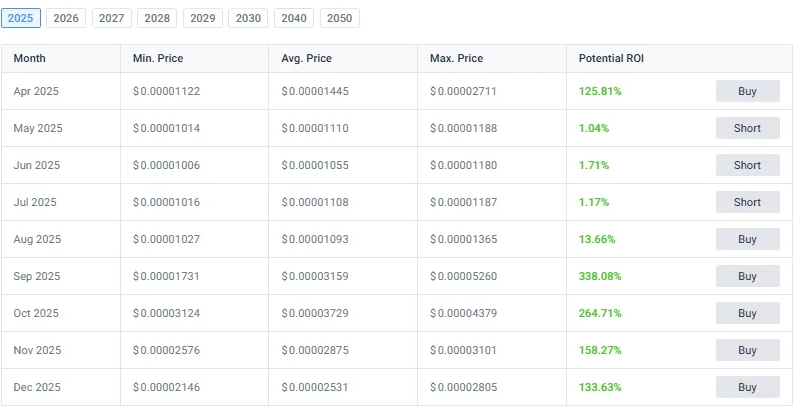Switch to the 2028 tab
Viewport: 795px width, 407px height.
coord(157,18)
